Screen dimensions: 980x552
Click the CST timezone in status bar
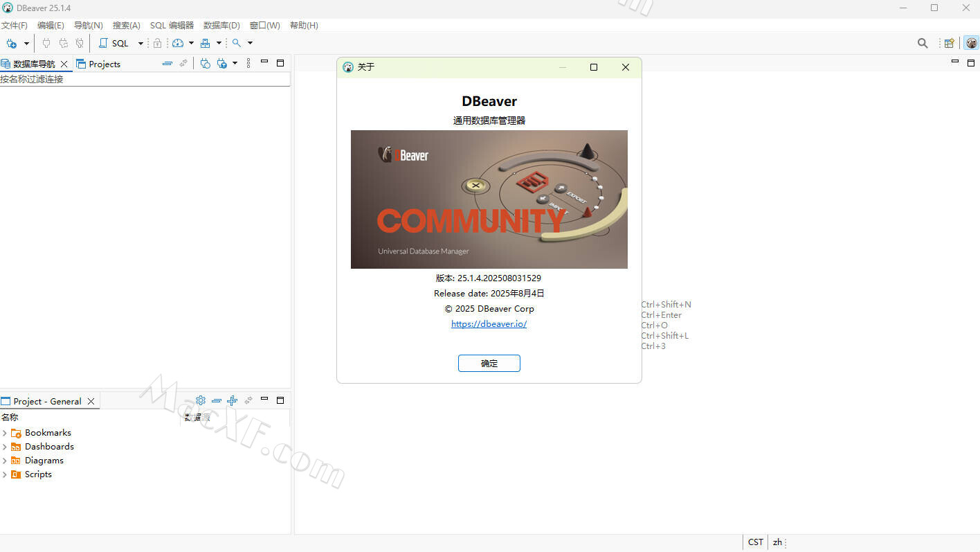click(x=756, y=542)
